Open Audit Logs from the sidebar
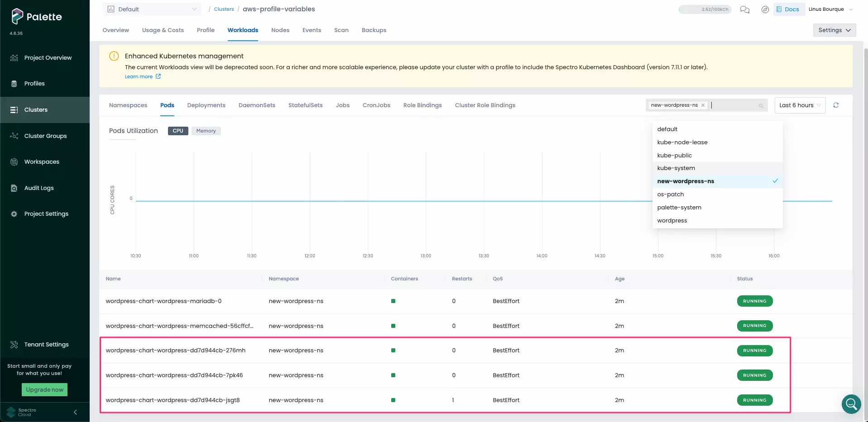 (39, 188)
